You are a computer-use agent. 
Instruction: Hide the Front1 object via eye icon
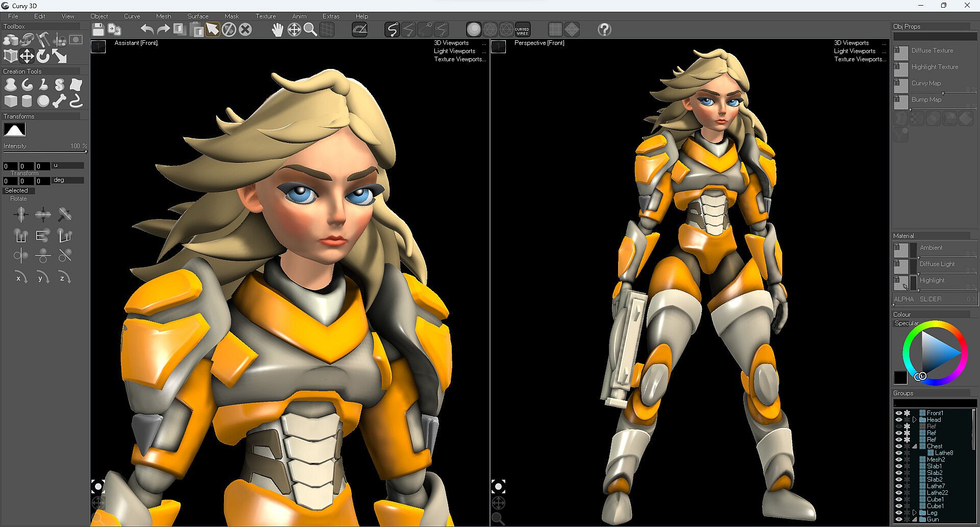899,413
